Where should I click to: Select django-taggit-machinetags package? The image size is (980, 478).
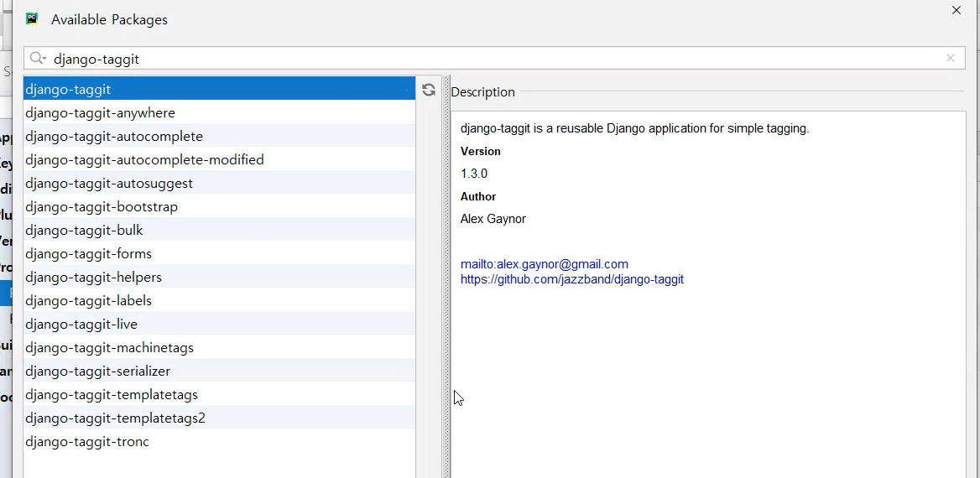(x=219, y=347)
